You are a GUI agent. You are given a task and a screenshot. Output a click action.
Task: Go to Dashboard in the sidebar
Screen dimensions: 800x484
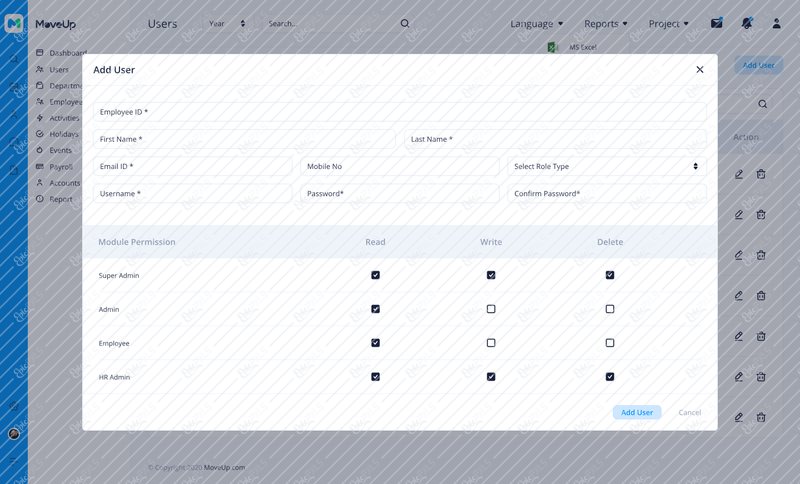[x=61, y=53]
